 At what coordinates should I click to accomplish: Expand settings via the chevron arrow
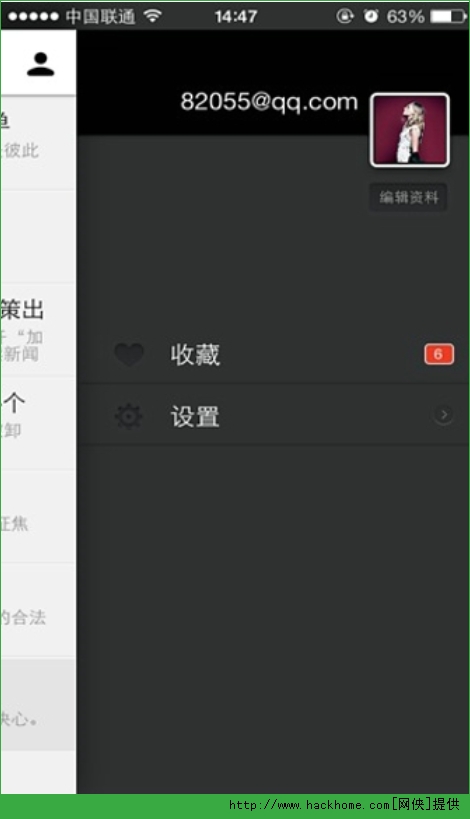[443, 415]
